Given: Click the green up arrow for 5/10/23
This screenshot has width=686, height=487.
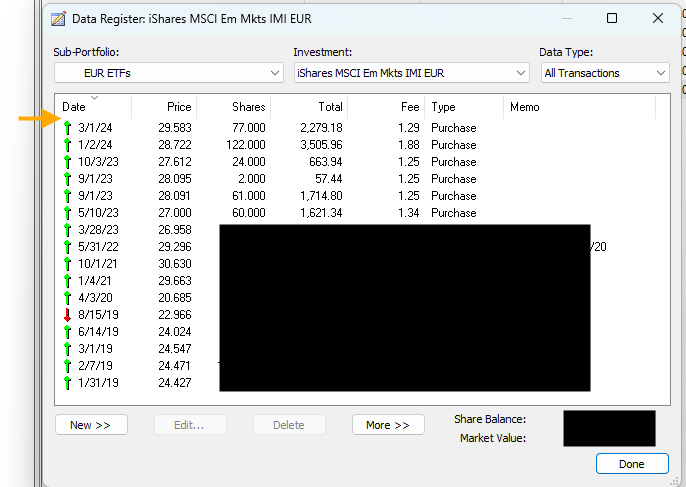Looking at the screenshot, I should point(67,213).
